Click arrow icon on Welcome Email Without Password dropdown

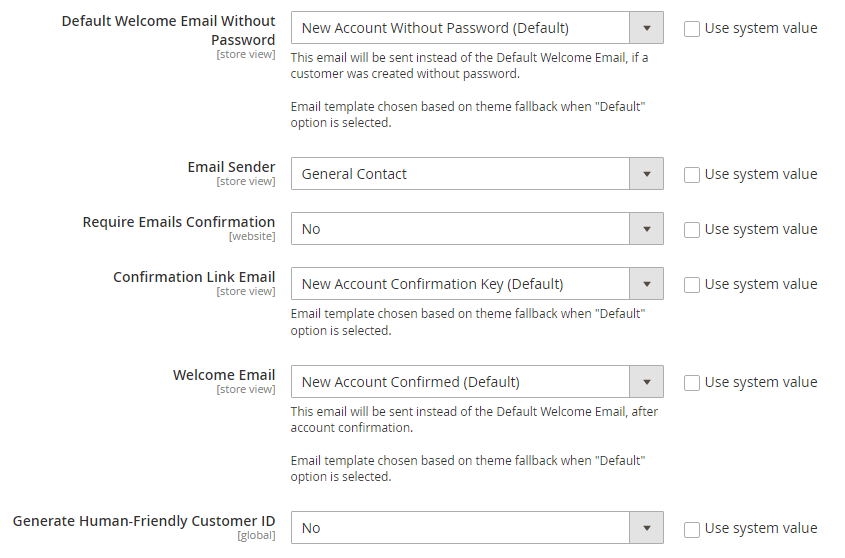pyautogui.click(x=647, y=28)
